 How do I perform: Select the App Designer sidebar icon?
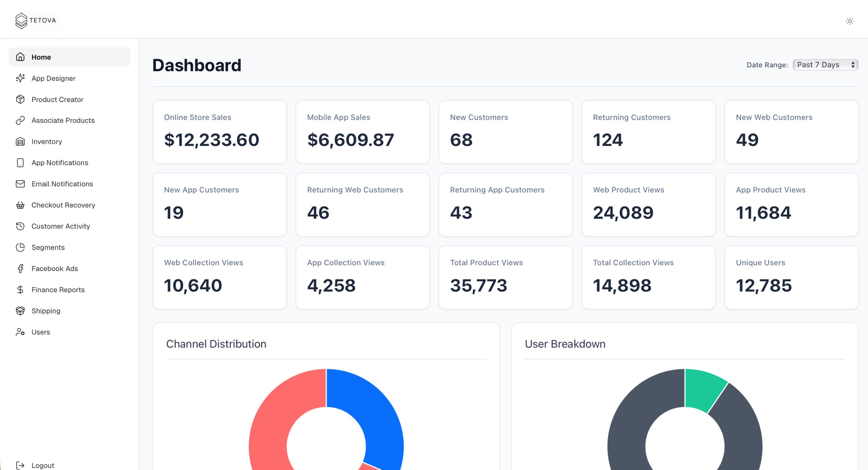[20, 78]
